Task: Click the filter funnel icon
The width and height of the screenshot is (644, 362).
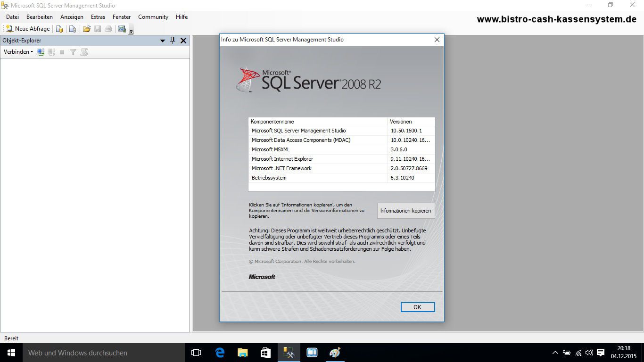Action: tap(73, 52)
